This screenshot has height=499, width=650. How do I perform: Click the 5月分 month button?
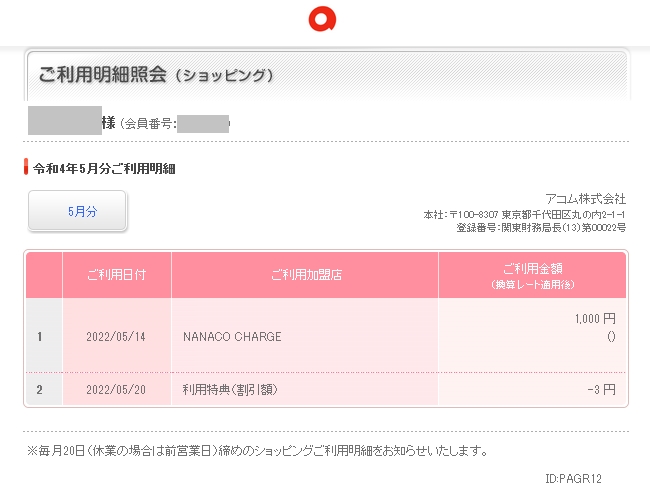tap(77, 211)
